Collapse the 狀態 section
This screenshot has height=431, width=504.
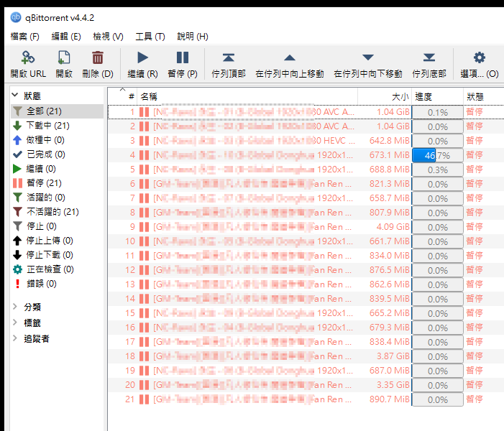coord(15,95)
